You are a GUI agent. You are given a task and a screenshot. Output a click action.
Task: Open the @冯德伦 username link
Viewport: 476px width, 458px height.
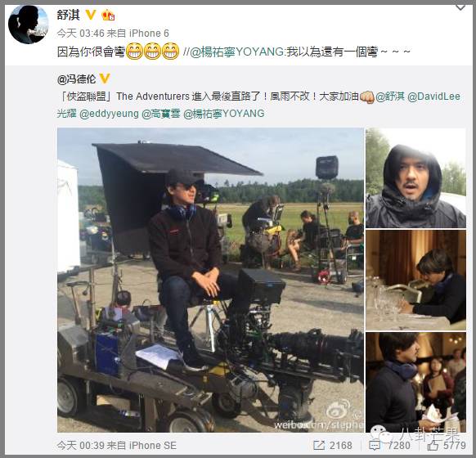click(76, 79)
